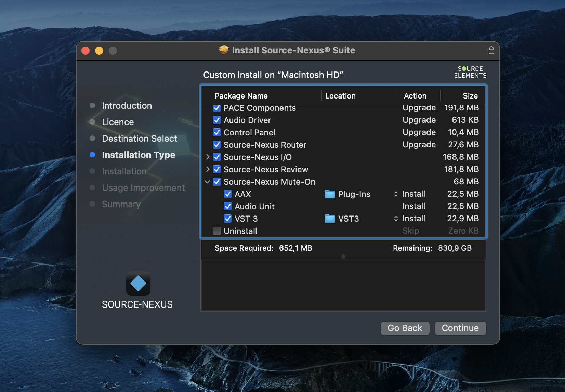
Task: Click the Source Elements logo
Action: [470, 72]
